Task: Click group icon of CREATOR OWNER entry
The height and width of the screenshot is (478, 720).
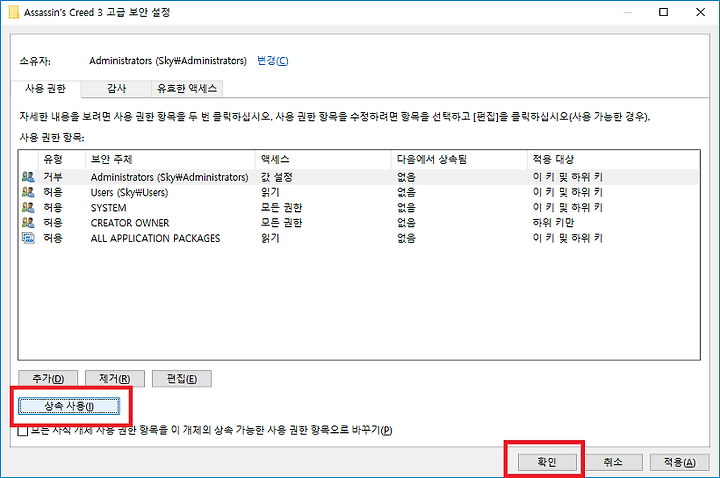Action: click(x=28, y=223)
